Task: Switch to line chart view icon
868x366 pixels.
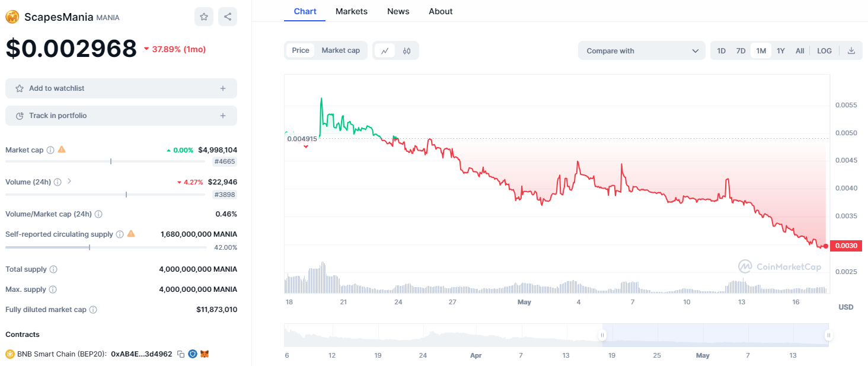Action: (384, 50)
